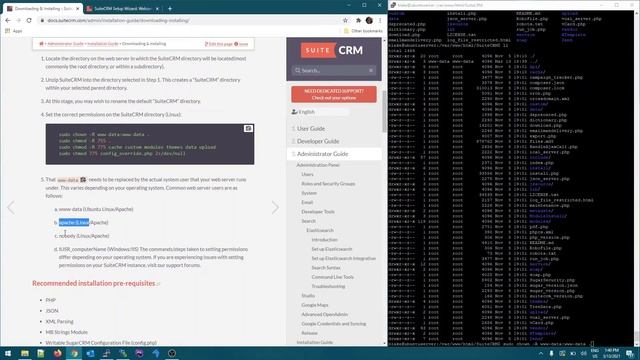Open Firefox from the taskbar
The image size is (640, 360).
[x=57, y=353]
